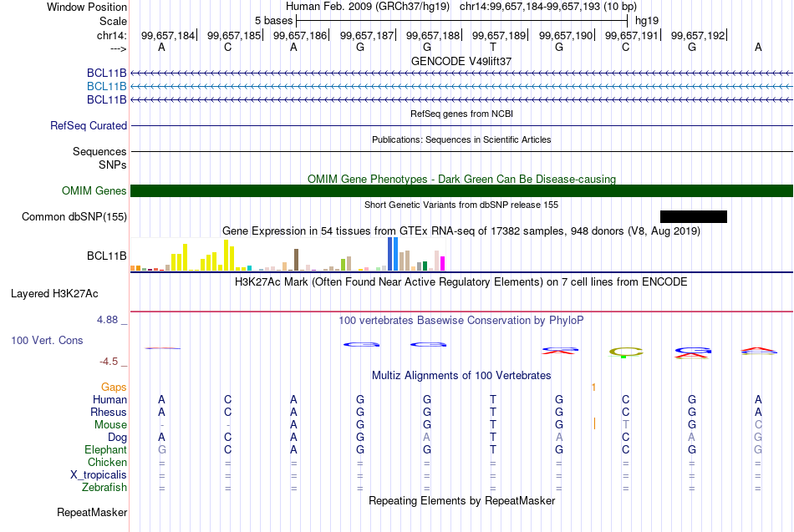Click the -4.5 PhyloP lower scale value
This screenshot has height=532, width=794.
[109, 362]
